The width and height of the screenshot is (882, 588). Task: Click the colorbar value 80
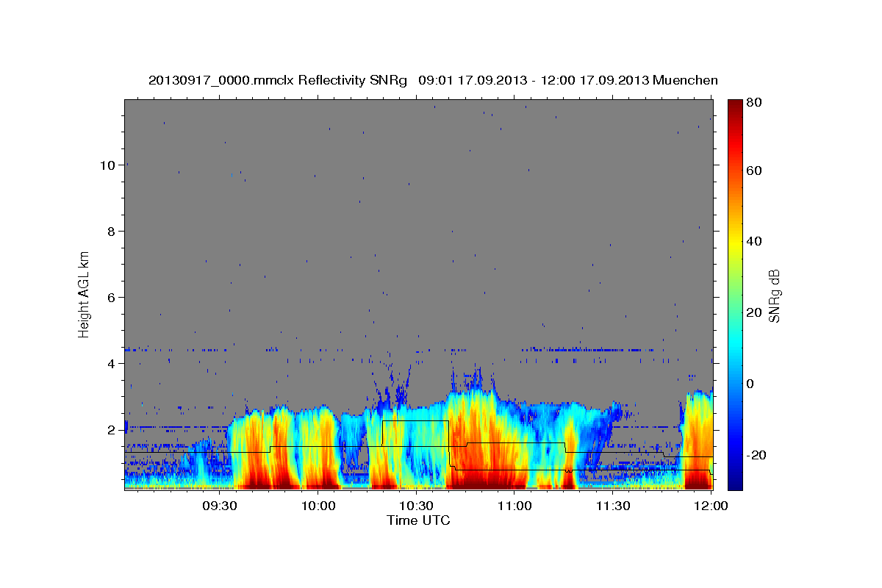pyautogui.click(x=753, y=103)
